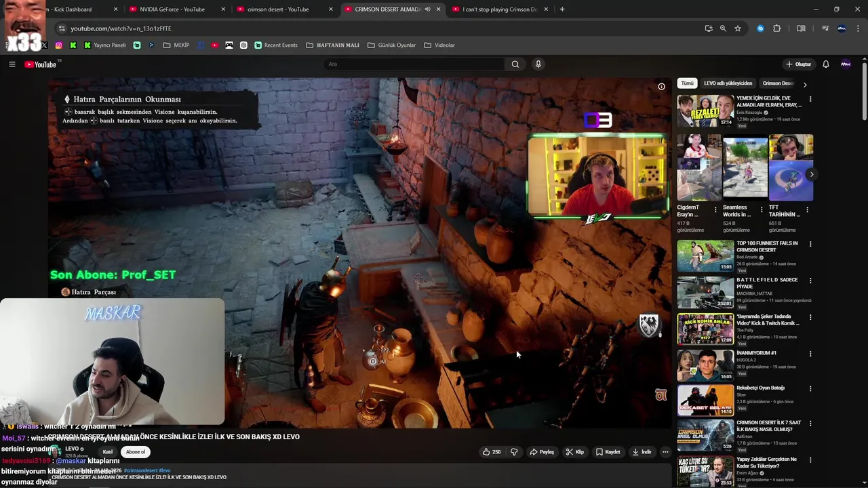The height and width of the screenshot is (488, 868).
Task: Open the zoom indicator in address bar
Action: (723, 28)
